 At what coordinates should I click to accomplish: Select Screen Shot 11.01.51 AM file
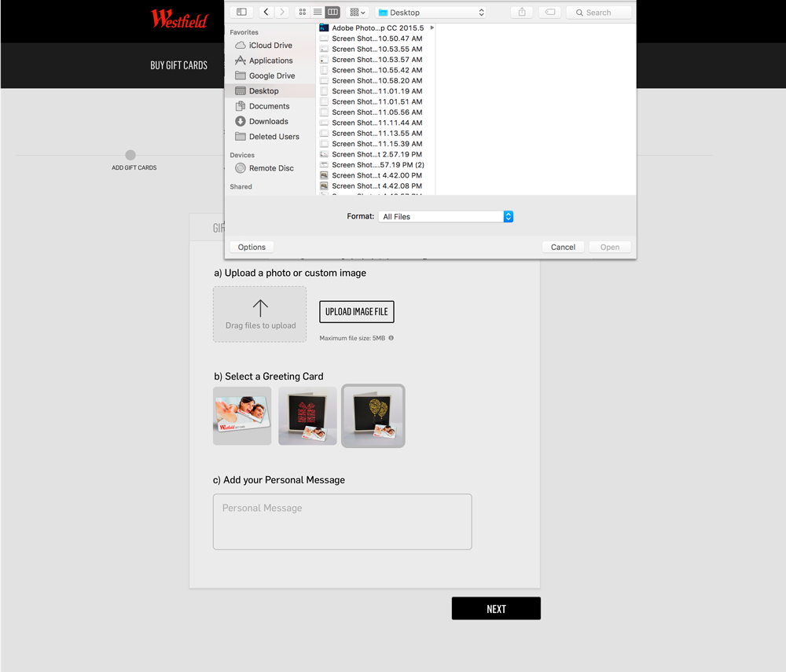coord(376,101)
